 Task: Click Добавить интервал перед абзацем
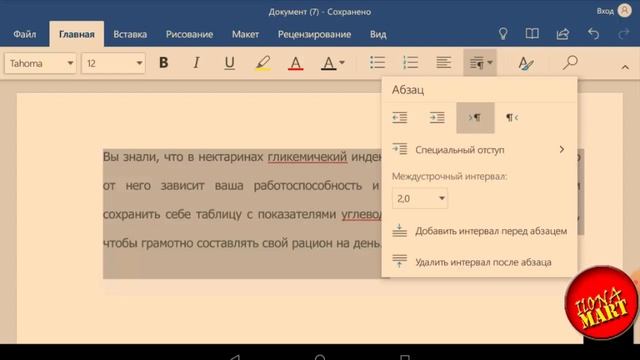479,231
